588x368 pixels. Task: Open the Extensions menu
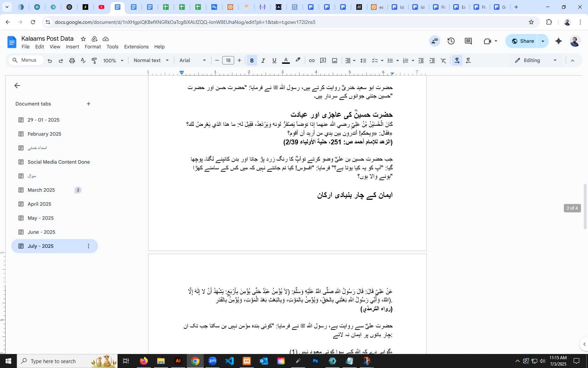pos(136,47)
